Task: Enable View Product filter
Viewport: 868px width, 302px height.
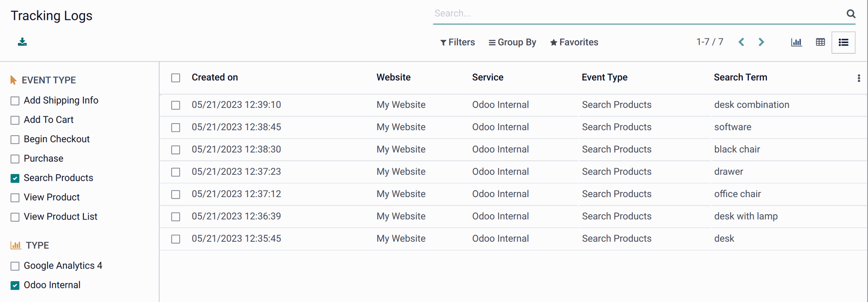Action: coord(15,198)
